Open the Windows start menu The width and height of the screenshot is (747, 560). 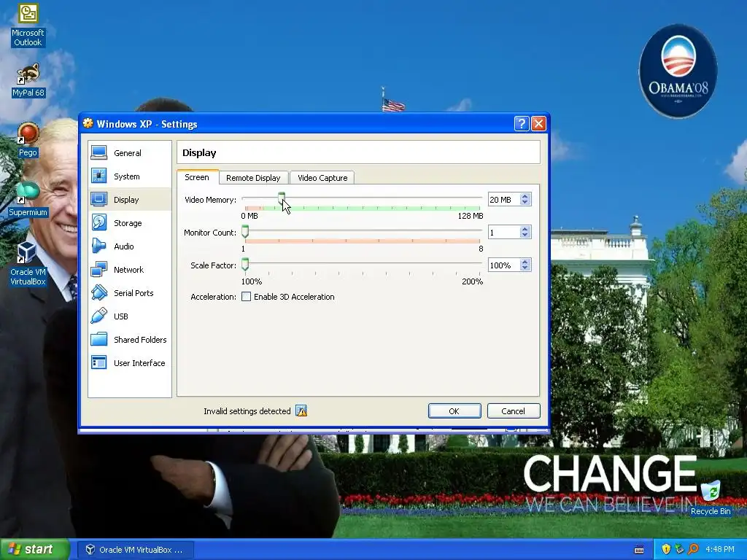click(x=34, y=549)
